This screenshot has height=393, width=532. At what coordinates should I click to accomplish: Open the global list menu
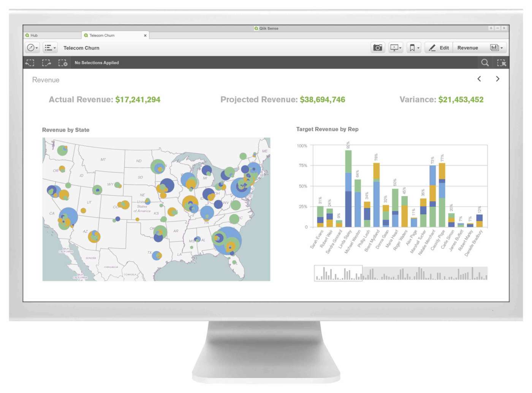point(50,48)
